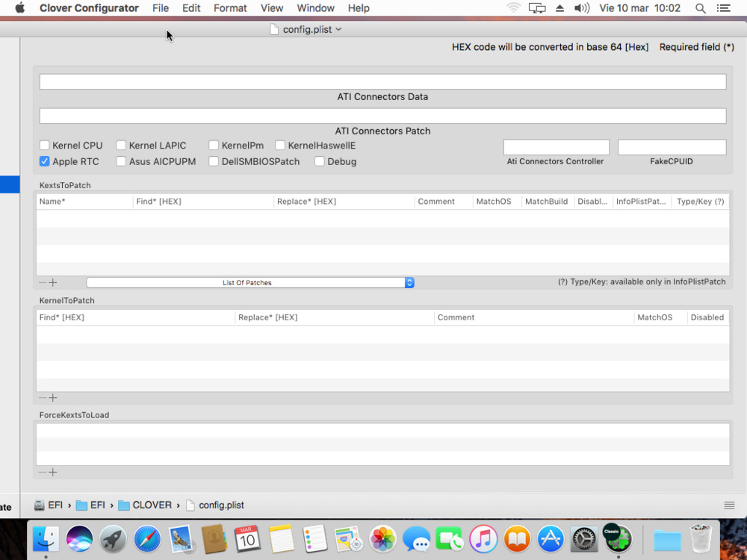747x560 pixels.
Task: Click the ATI Connectors Data field
Action: [382, 81]
